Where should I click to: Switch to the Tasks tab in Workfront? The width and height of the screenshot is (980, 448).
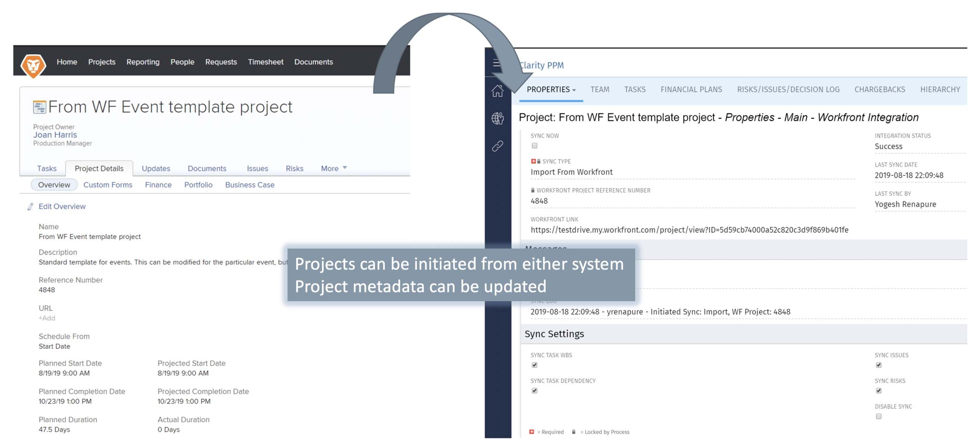tap(47, 168)
